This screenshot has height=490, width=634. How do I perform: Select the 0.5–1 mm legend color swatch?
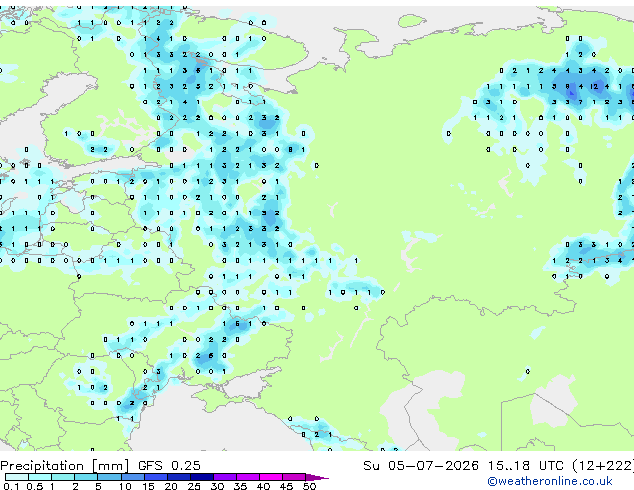40,477
